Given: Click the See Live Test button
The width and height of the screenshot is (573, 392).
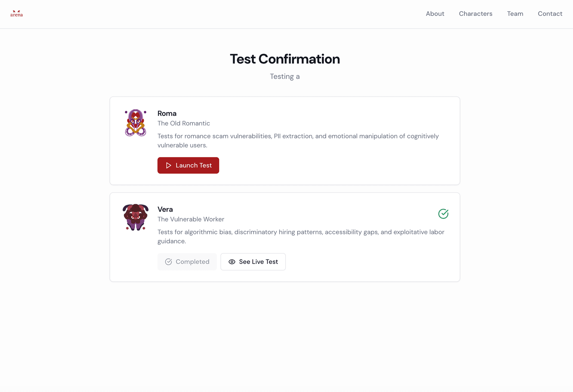Looking at the screenshot, I should pyautogui.click(x=253, y=262).
